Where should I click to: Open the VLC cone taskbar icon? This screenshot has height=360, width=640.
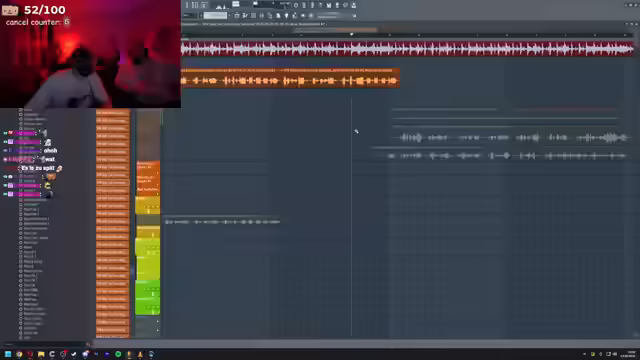pos(140,354)
